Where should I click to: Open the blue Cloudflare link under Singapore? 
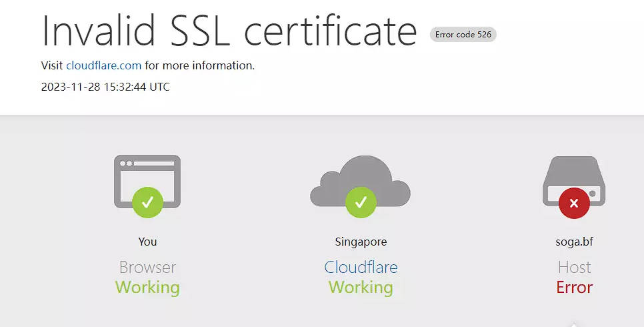point(361,268)
